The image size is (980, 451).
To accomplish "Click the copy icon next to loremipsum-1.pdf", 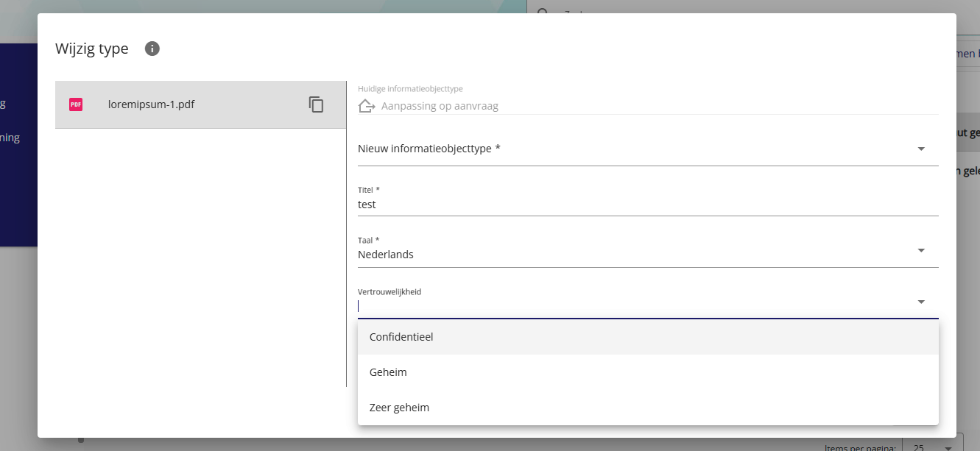I will (316, 104).
